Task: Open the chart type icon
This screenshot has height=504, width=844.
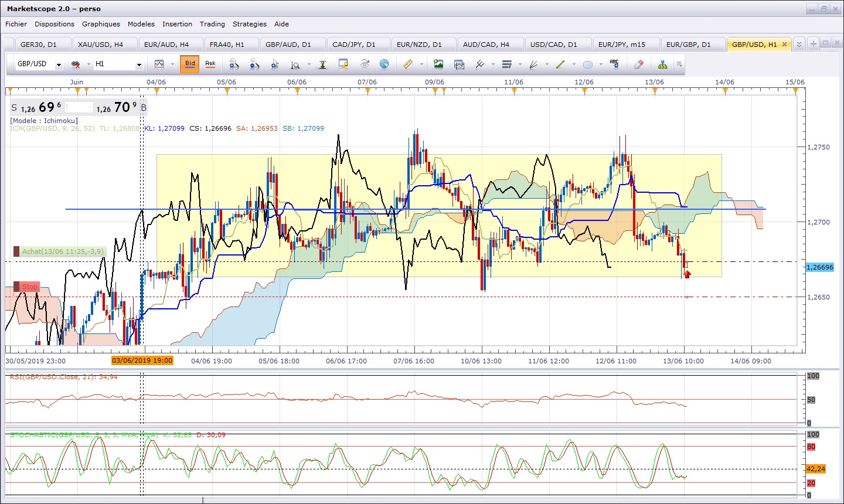Action: click(x=159, y=64)
